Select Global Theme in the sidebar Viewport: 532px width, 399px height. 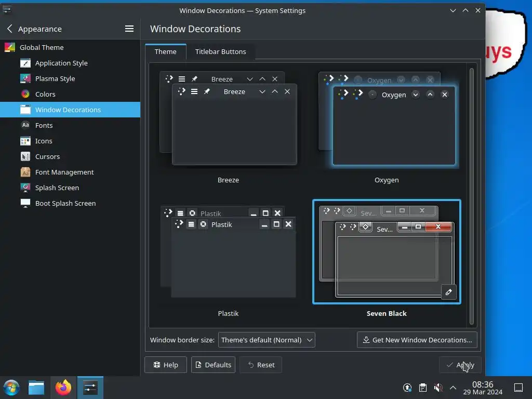tap(70, 47)
